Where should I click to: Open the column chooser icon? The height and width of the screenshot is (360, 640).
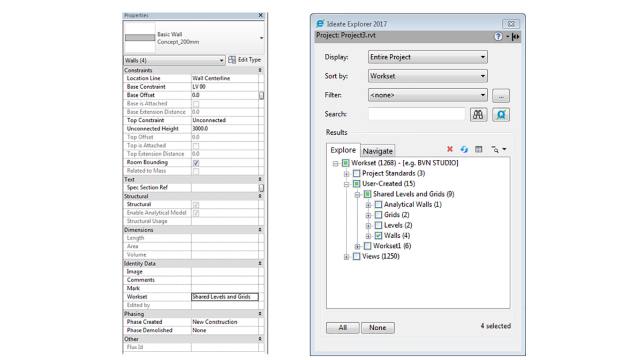[x=479, y=149]
